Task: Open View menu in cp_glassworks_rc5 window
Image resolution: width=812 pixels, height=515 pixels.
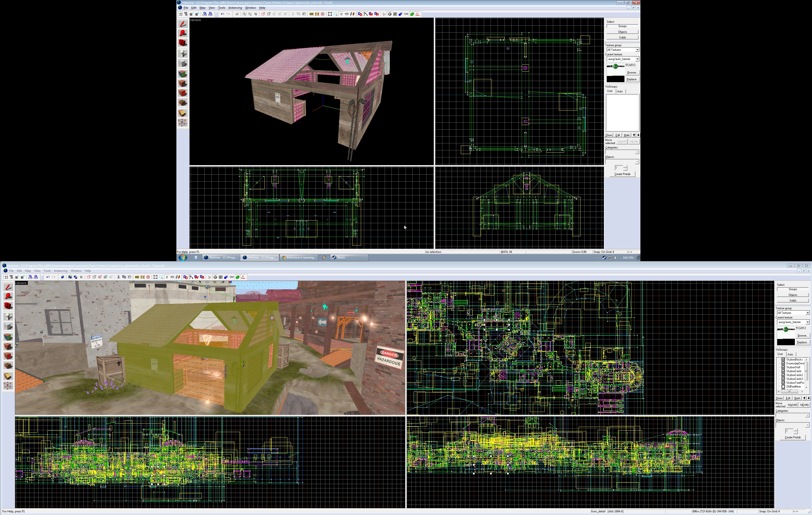Action: point(37,271)
